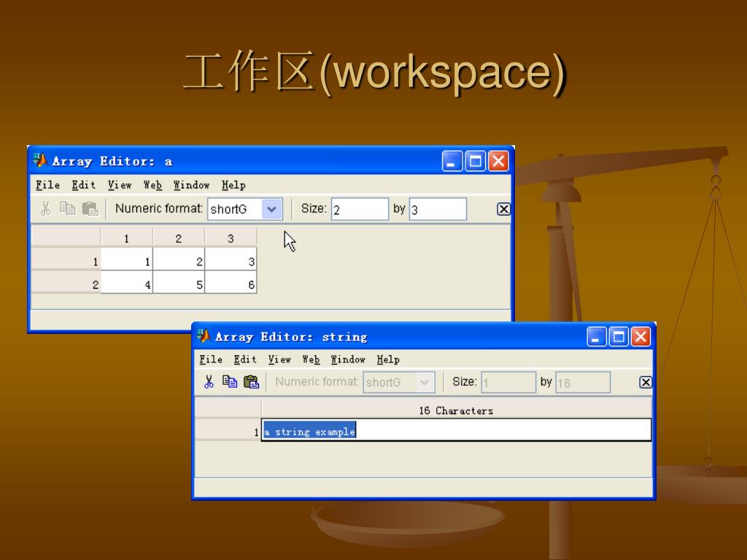Screen dimensions: 747x560
Task: Click MATLAB logo in string editor title
Action: (x=204, y=335)
